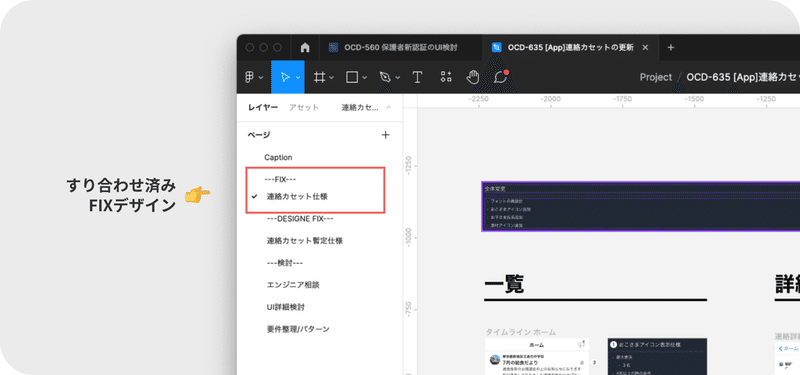
Task: Select the 全体変更 note frame on canvas
Action: [x=640, y=207]
